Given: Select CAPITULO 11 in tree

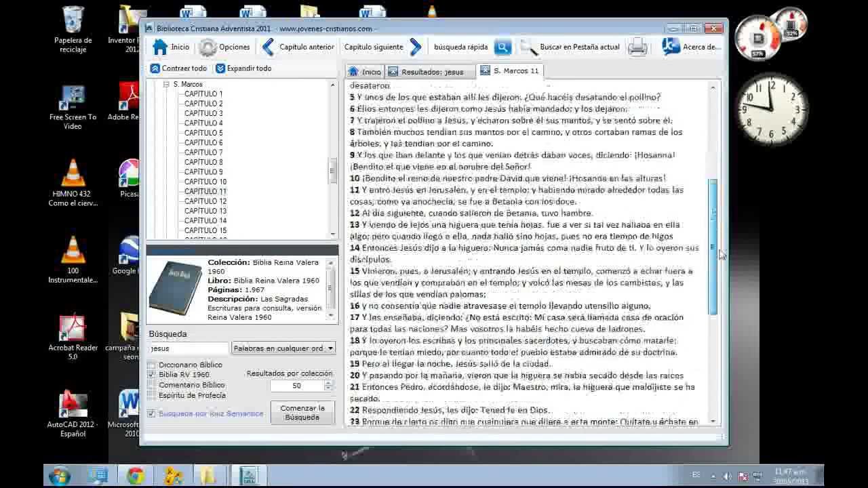Looking at the screenshot, I should point(205,191).
